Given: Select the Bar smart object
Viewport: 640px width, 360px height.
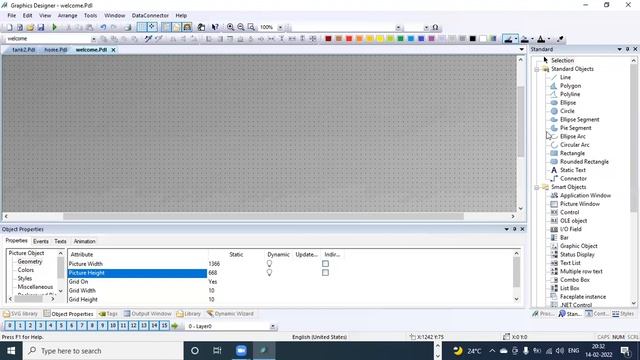Looking at the screenshot, I should coord(564,238).
